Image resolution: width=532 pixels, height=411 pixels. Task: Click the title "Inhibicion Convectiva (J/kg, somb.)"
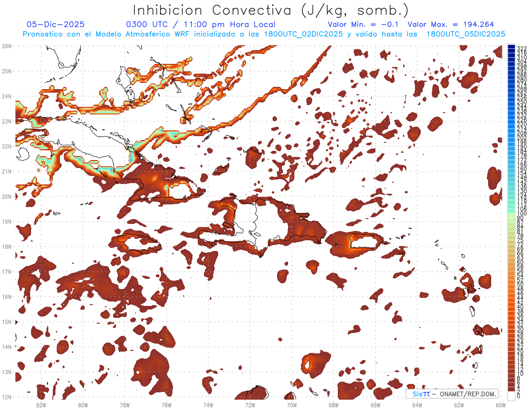tap(270, 10)
